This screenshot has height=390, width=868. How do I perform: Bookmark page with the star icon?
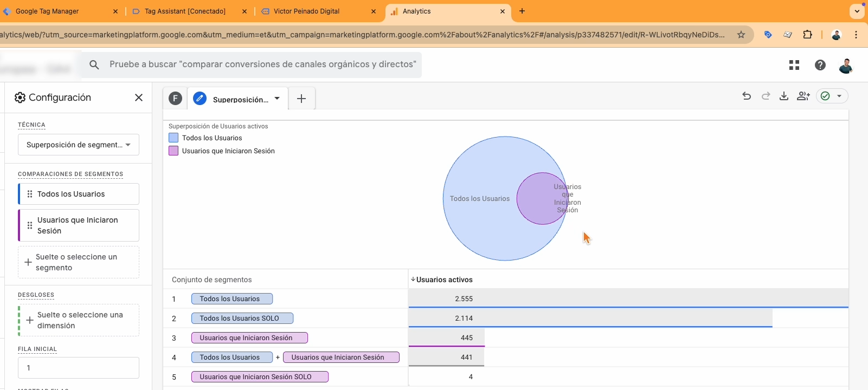pyautogui.click(x=741, y=35)
